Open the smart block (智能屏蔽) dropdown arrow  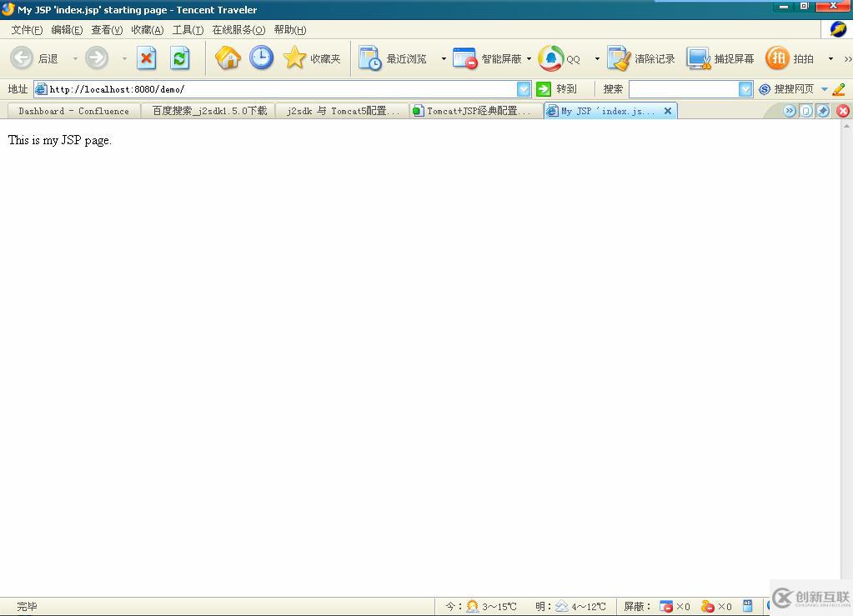coord(529,58)
